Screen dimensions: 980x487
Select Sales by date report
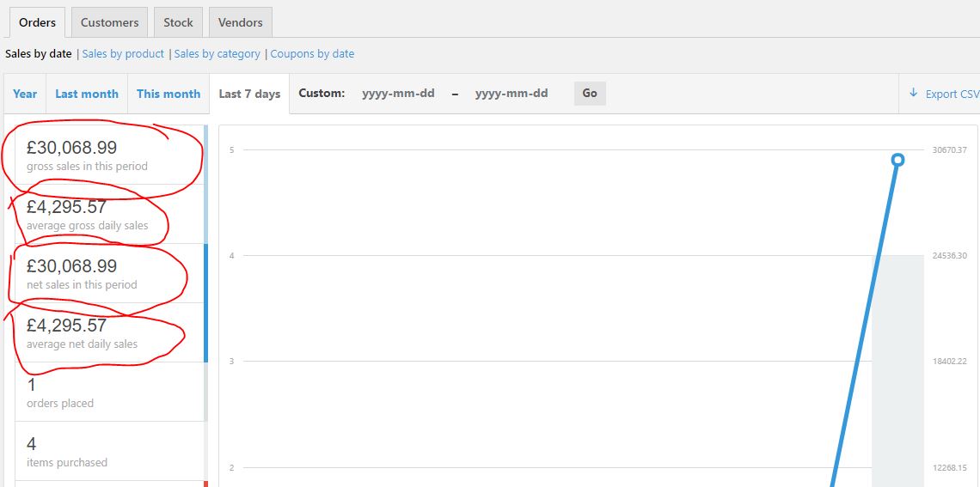tap(38, 54)
